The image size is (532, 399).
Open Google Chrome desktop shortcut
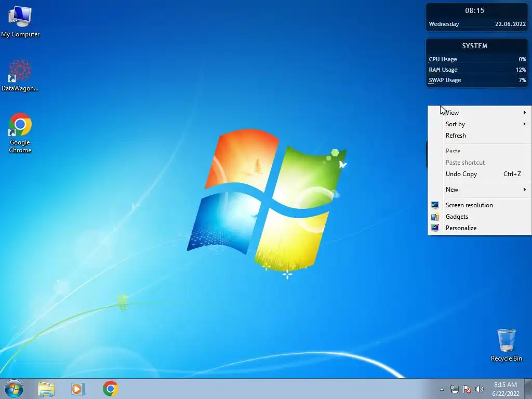coord(20,133)
